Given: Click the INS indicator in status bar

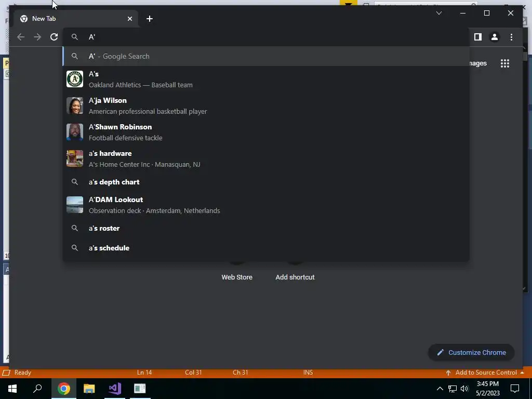Looking at the screenshot, I should pos(308,373).
